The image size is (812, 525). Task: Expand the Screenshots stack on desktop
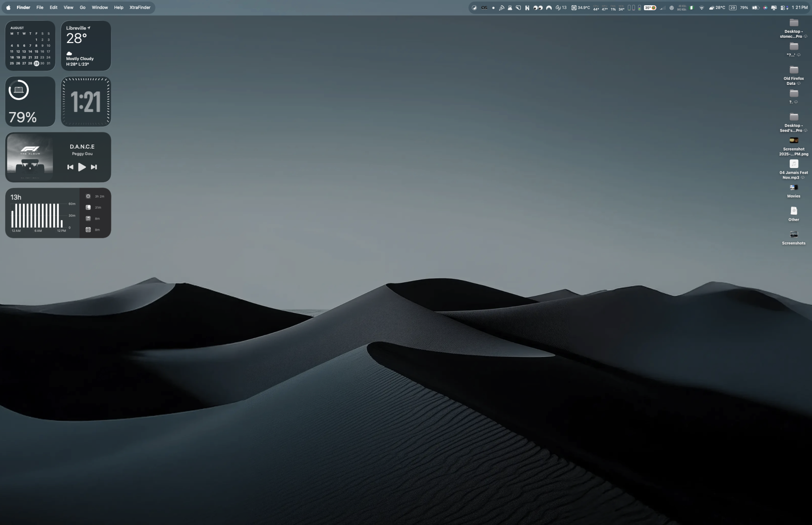pos(794,235)
